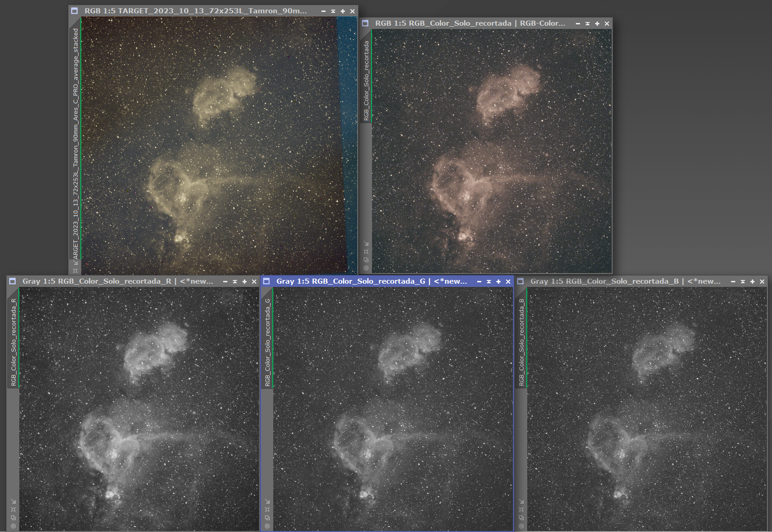This screenshot has height=532, width=772.
Task: Select the vertical RGB_Color_Solo_recortada_B view tab
Action: (521, 338)
